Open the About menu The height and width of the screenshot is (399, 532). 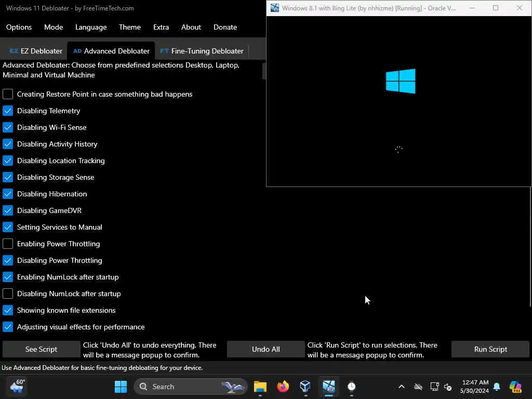191,27
